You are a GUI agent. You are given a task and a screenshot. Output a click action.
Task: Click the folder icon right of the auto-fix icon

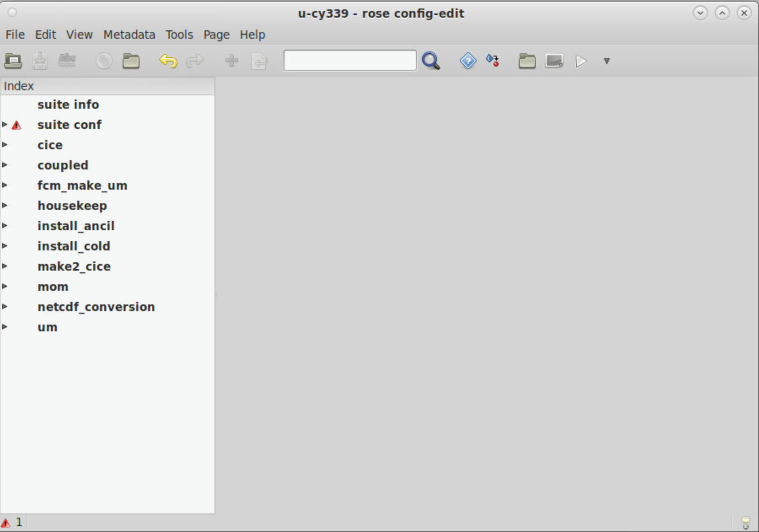[527, 61]
